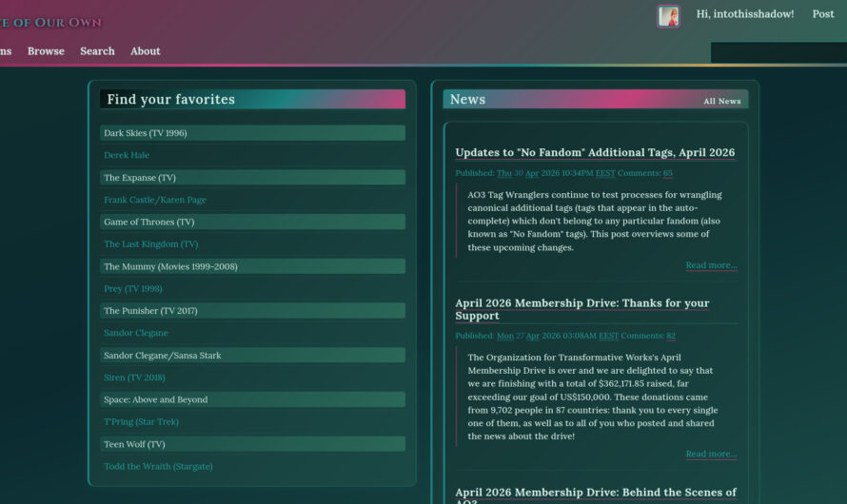The width and height of the screenshot is (847, 504).
Task: Click the Mon 27 Apr 2026 published date
Action: [558, 336]
